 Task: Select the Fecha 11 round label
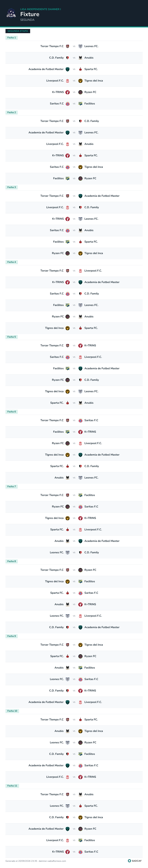12,785
